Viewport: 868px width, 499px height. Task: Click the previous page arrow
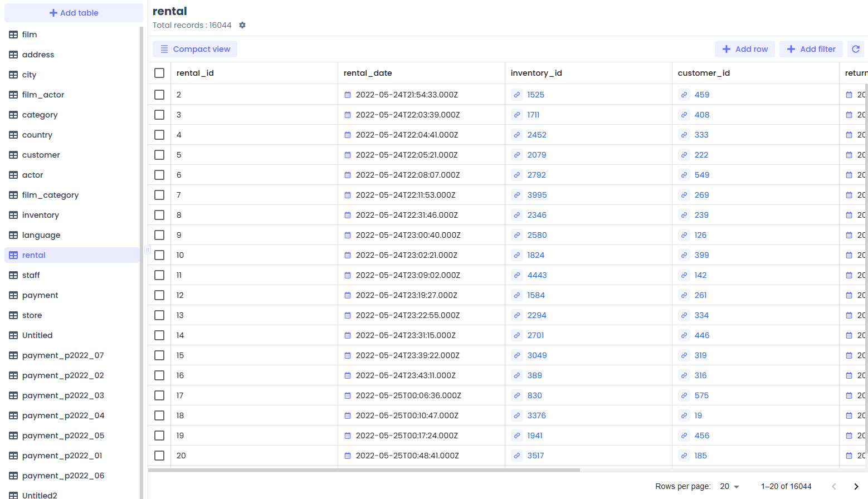coord(834,486)
